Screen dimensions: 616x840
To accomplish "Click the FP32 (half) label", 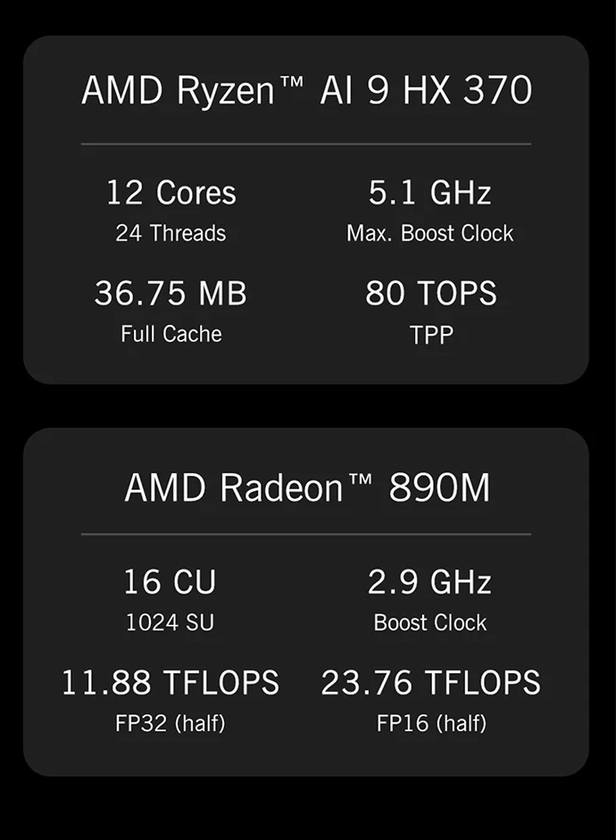I will (170, 723).
